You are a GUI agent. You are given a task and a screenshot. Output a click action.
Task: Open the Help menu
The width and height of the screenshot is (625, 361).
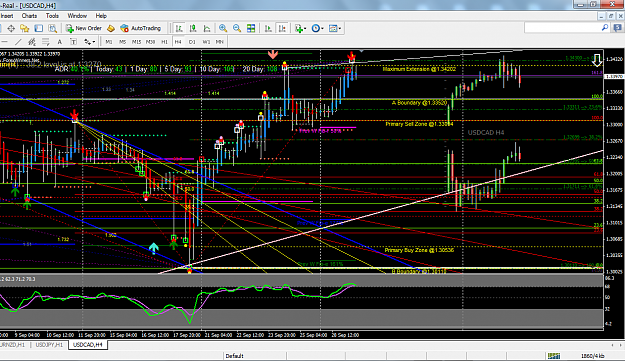[101, 16]
